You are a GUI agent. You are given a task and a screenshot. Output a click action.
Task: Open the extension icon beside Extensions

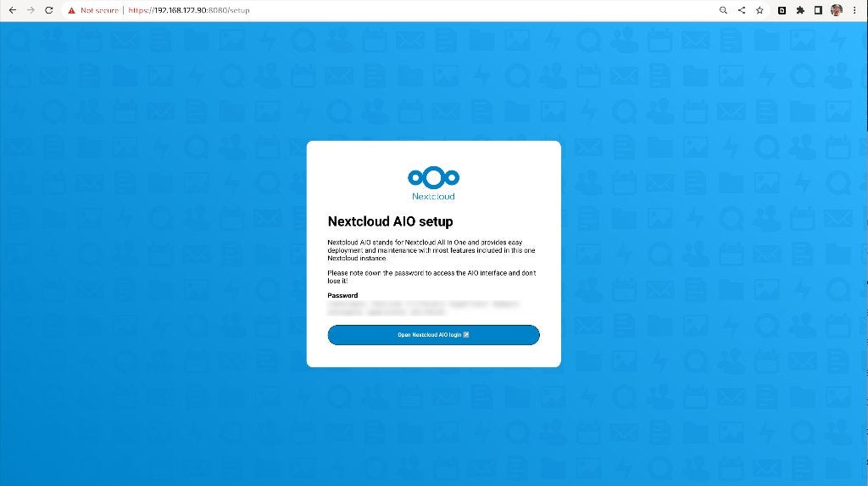pos(782,10)
